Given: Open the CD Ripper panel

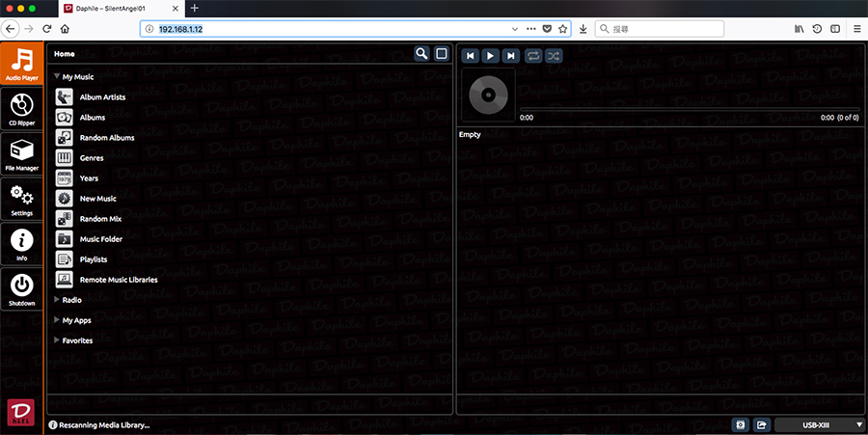Looking at the screenshot, I should [x=21, y=107].
